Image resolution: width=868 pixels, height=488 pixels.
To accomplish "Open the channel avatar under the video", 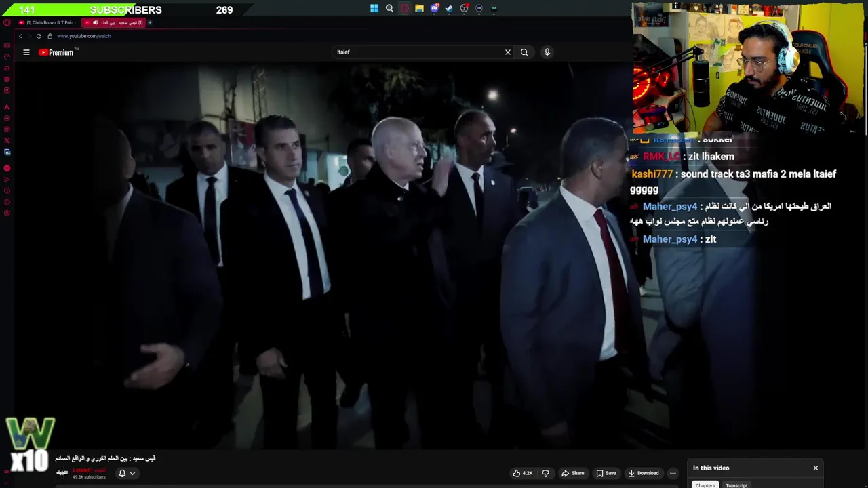I will (62, 472).
